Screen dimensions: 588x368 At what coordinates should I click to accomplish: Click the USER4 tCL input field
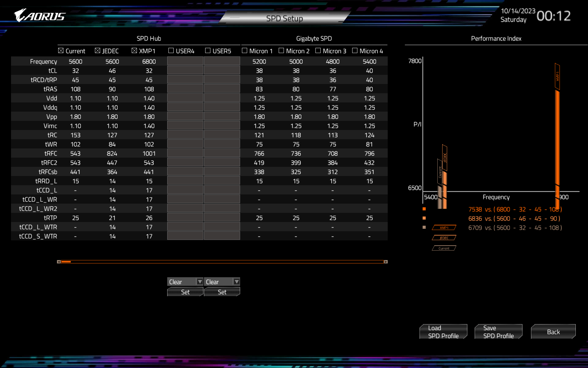(185, 70)
